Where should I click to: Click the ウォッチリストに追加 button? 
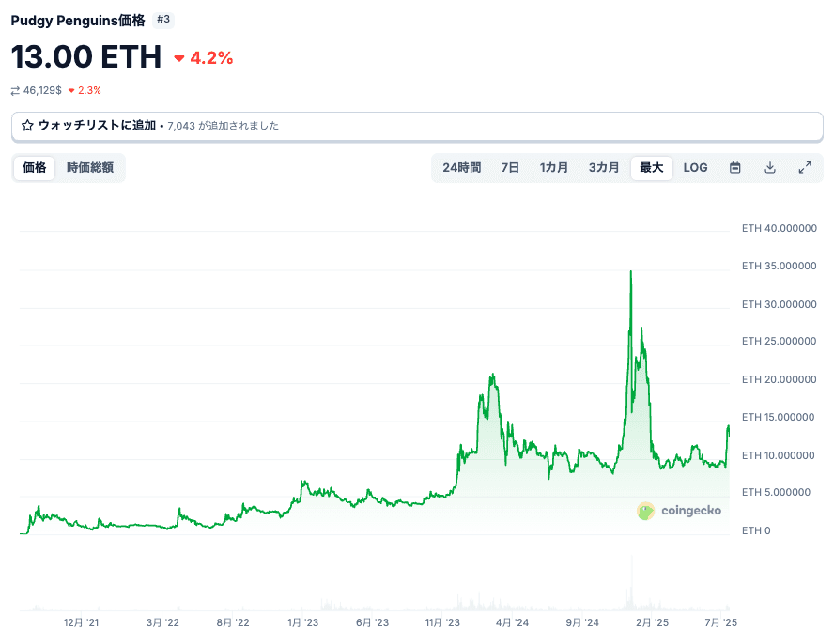[x=97, y=126]
